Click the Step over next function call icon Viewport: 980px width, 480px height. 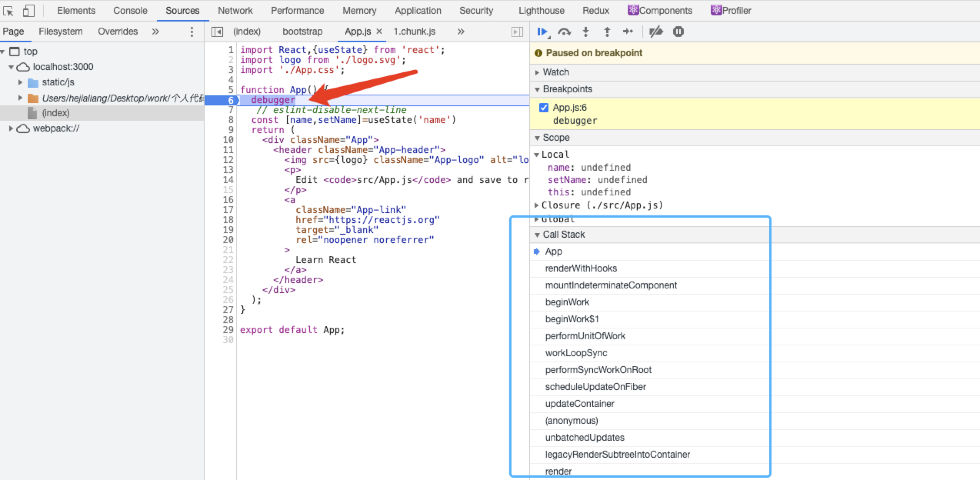pos(564,32)
